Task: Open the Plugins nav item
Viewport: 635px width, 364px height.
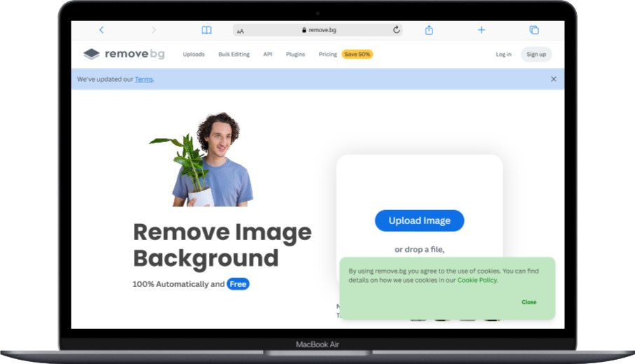Action: click(295, 54)
